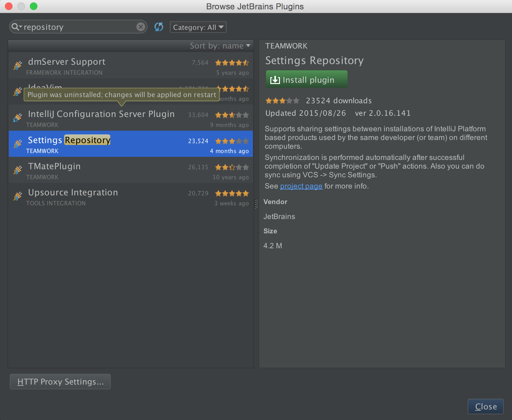Click the IdeaVim plugin icon
This screenshot has width=512, height=420.
coord(18,91)
